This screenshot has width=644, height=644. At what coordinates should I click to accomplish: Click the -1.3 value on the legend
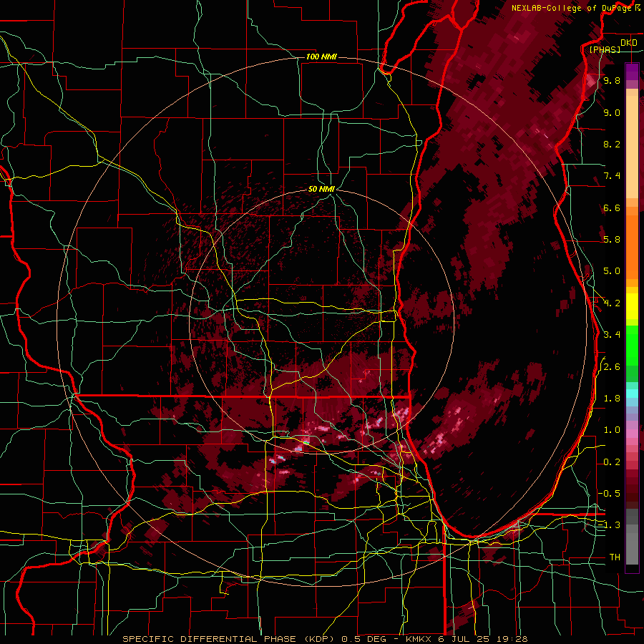click(x=610, y=525)
